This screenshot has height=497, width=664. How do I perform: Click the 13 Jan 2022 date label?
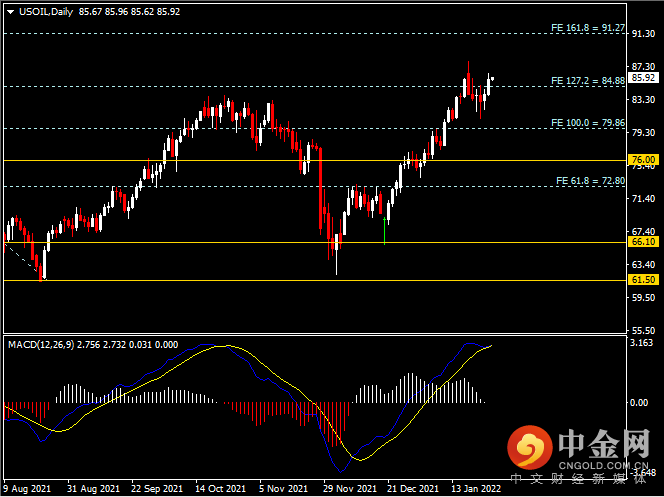tap(476, 489)
